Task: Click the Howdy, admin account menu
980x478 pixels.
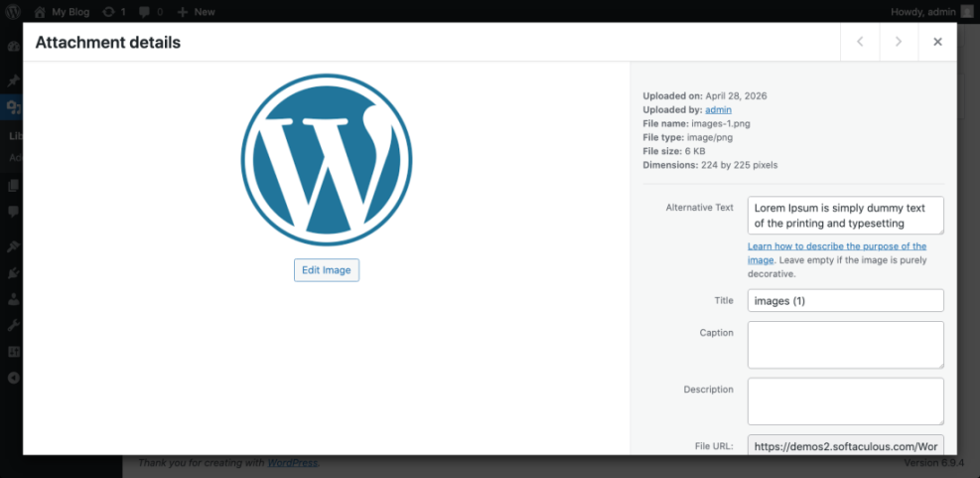Action: [932, 11]
